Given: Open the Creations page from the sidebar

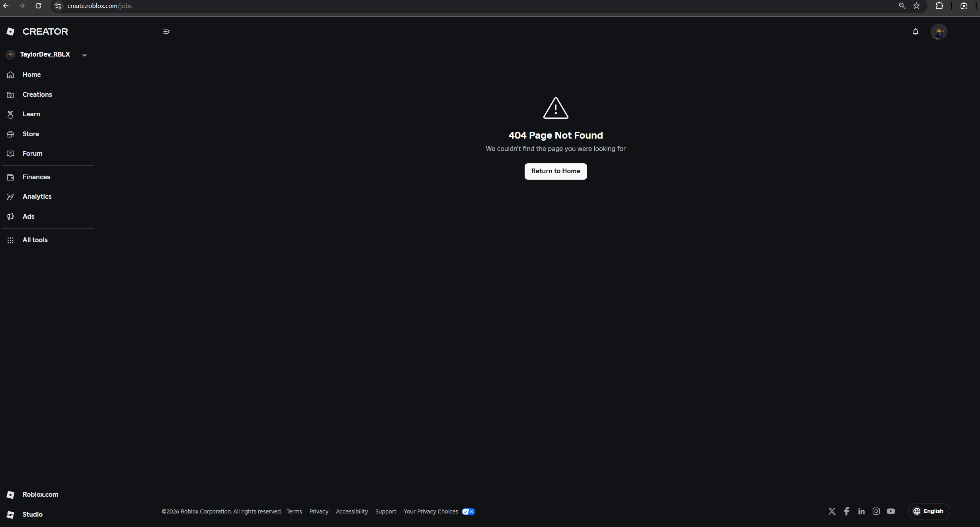Looking at the screenshot, I should point(37,94).
